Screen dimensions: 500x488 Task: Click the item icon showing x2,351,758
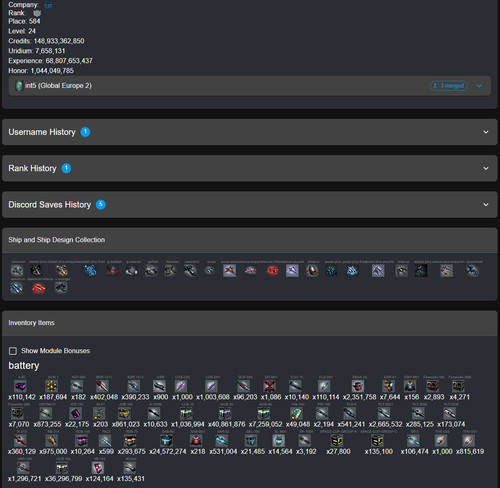358,386
